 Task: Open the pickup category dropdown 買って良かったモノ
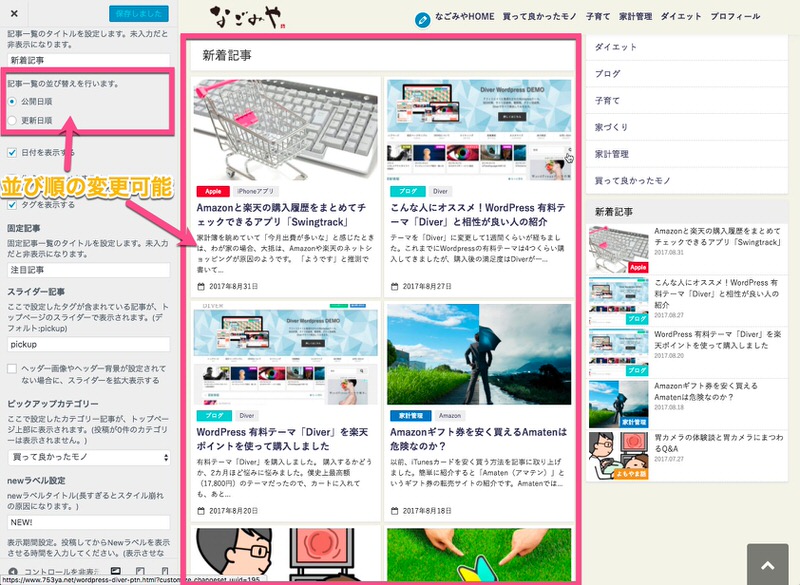[x=88, y=457]
